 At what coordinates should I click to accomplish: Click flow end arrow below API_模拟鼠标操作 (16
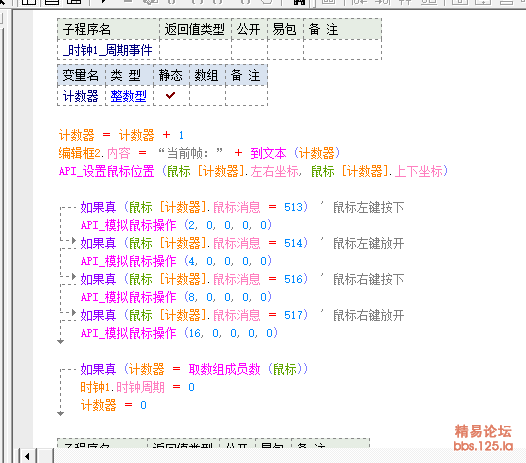click(x=60, y=342)
